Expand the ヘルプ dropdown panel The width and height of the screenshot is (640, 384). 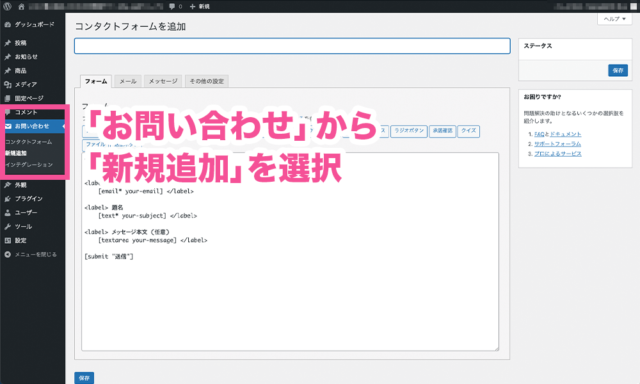pyautogui.click(x=615, y=19)
